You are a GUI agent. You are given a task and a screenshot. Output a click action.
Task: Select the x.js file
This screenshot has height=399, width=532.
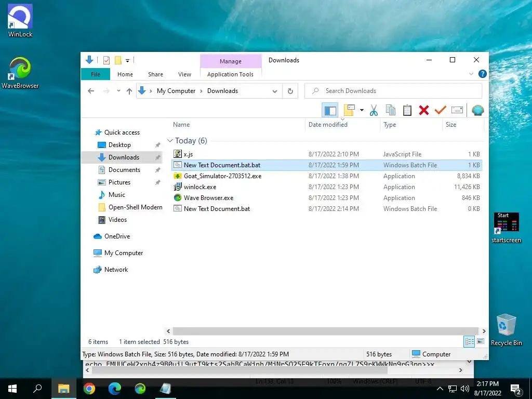click(x=326, y=154)
